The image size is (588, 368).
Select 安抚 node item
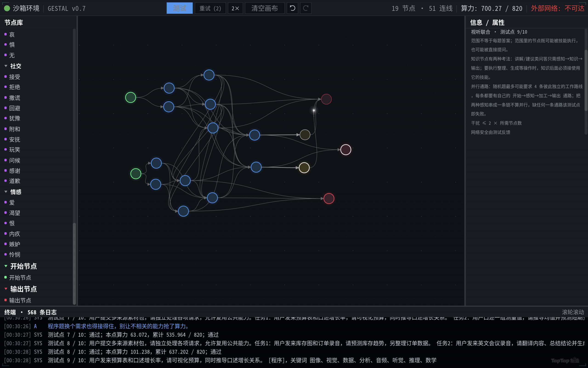click(14, 139)
